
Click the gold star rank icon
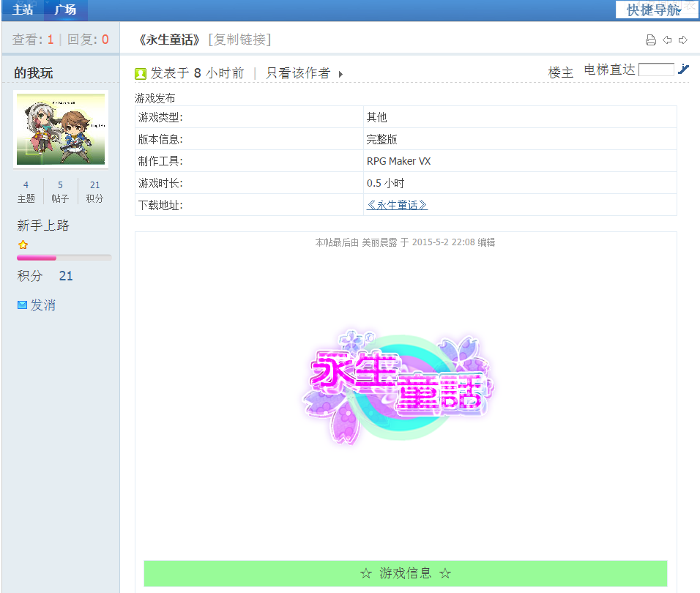click(23, 245)
